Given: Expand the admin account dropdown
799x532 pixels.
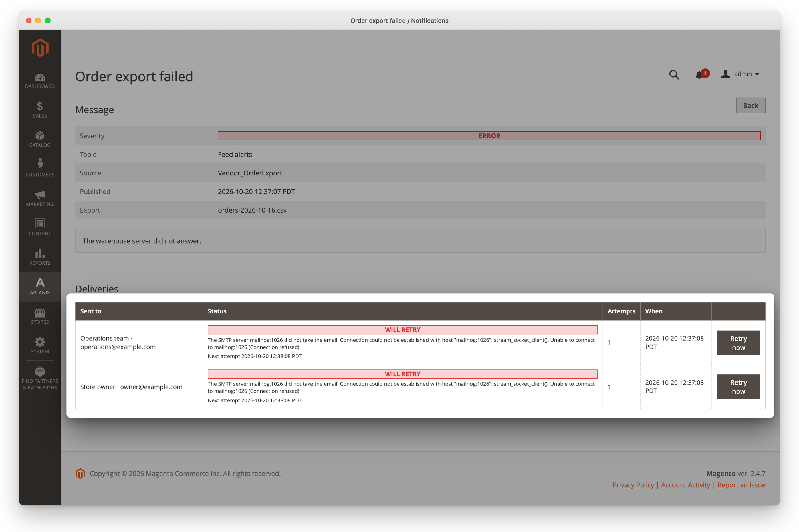Looking at the screenshot, I should tap(740, 74).
